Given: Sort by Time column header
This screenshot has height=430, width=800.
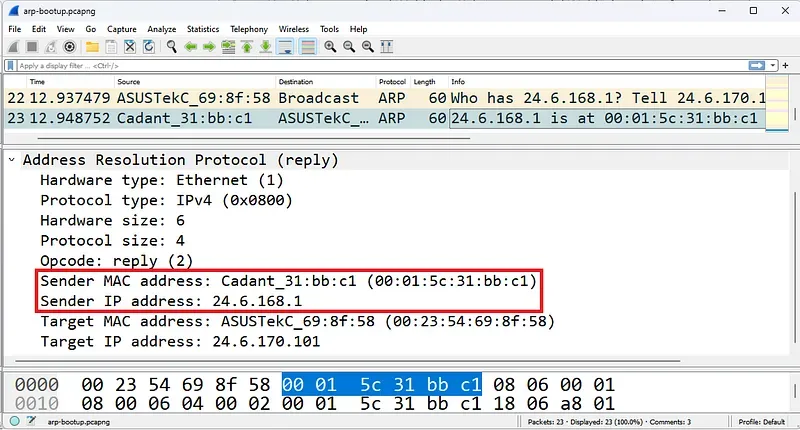Looking at the screenshot, I should tap(70, 82).
